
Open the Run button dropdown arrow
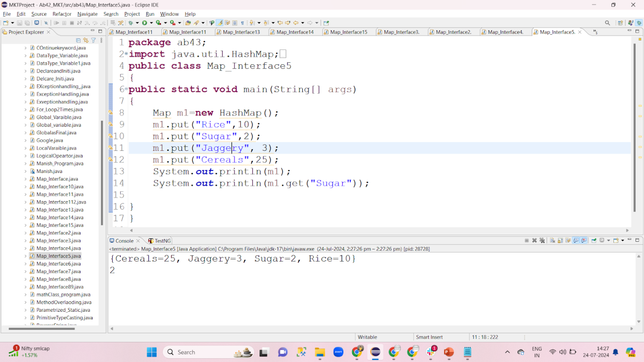[151, 23]
